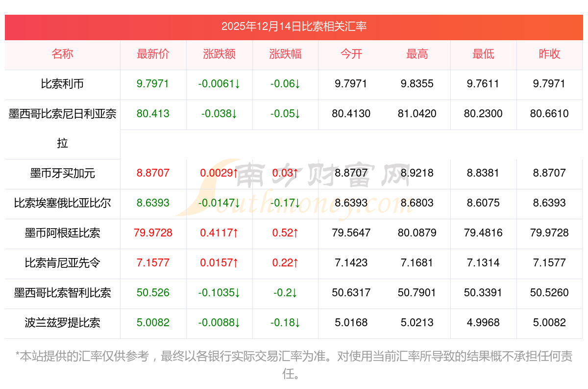Select the 最高 column header

point(417,54)
